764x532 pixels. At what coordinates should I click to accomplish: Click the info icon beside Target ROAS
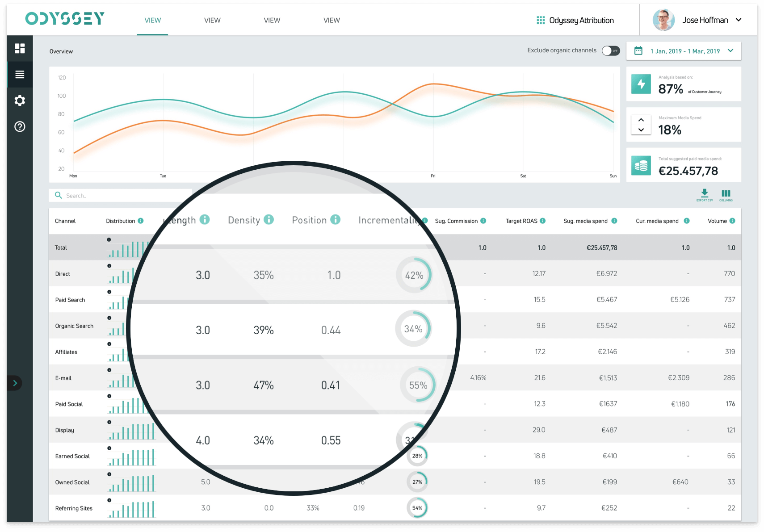(542, 221)
